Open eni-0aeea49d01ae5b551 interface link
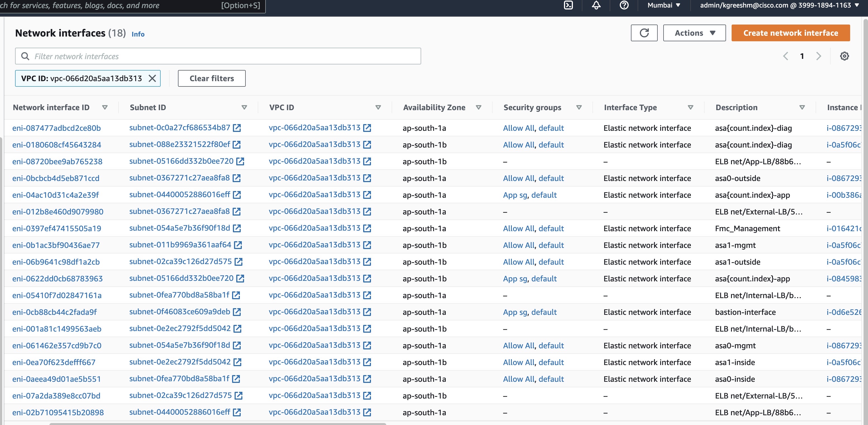 (x=57, y=379)
